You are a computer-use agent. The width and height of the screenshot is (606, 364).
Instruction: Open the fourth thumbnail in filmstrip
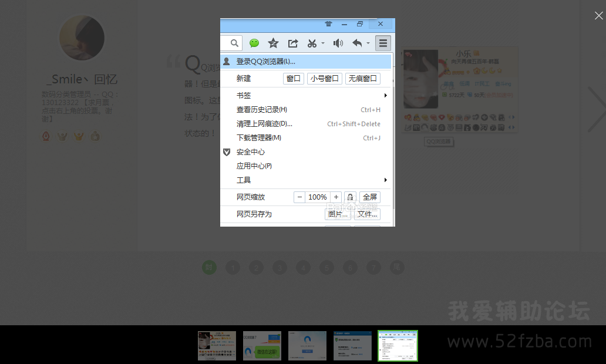point(352,346)
